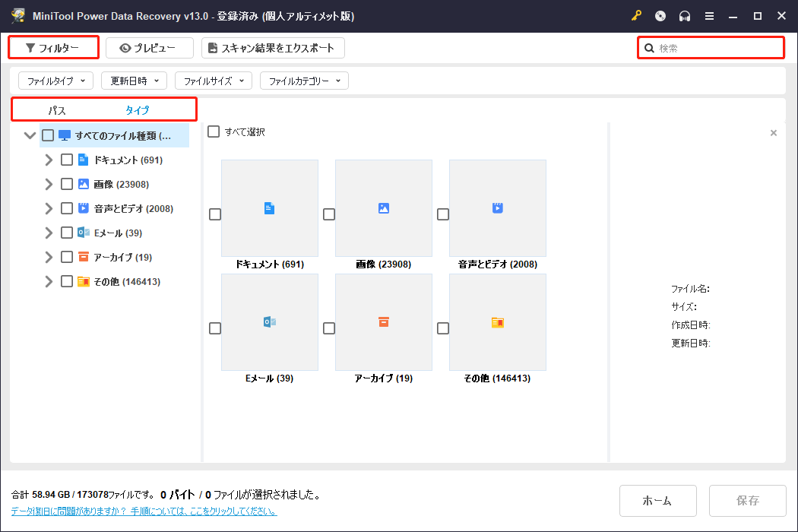Click the アーカイブ tree icon
This screenshot has height=532, width=798.
pyautogui.click(x=84, y=257)
